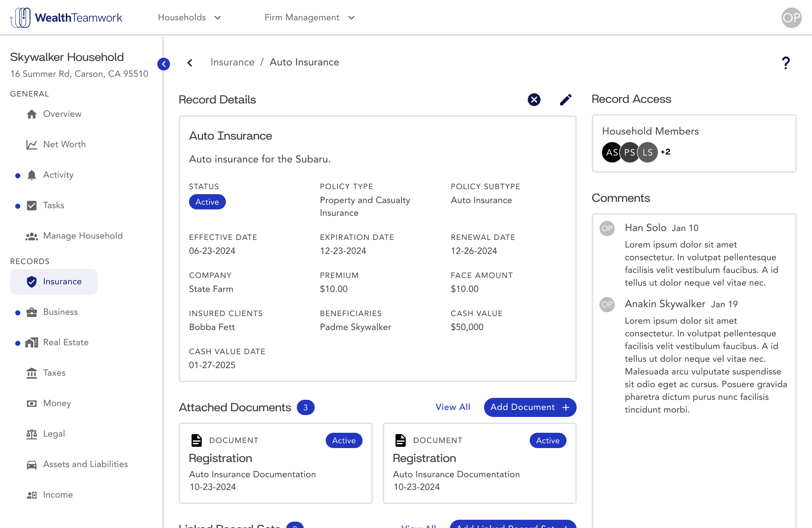
Task: Open the second Registration document card
Action: coord(479,463)
